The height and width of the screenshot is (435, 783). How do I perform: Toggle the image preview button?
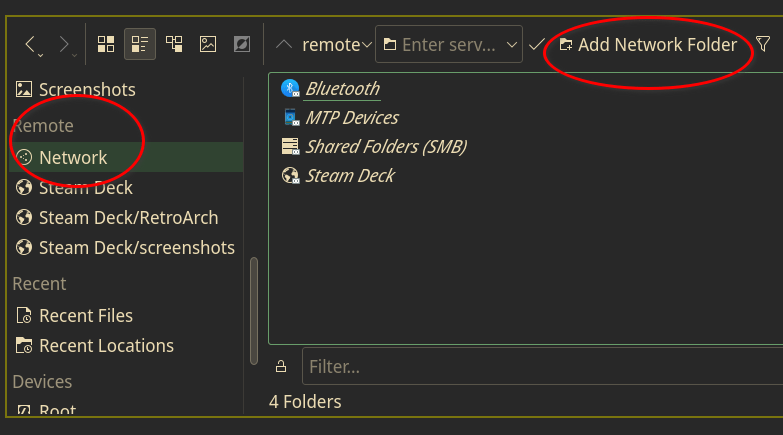(208, 44)
